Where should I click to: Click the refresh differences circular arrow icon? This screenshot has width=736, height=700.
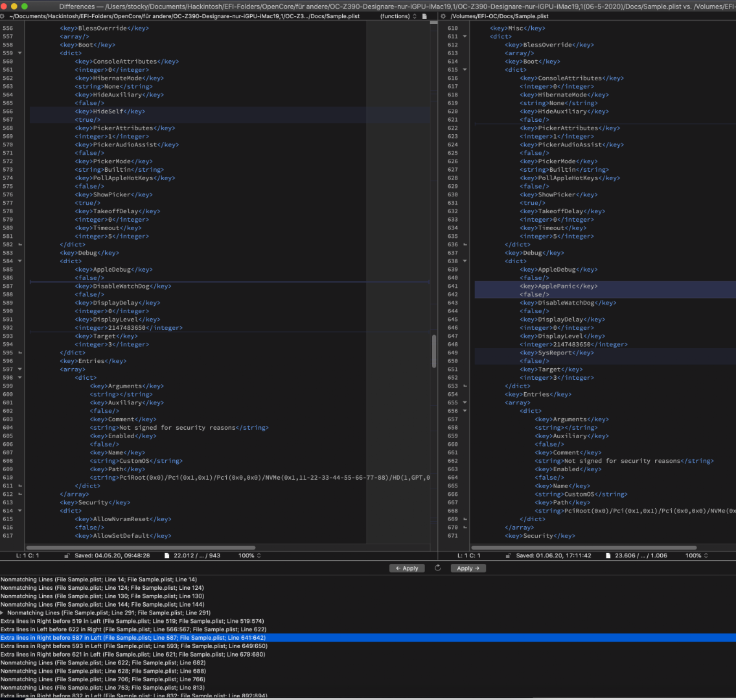tap(437, 568)
